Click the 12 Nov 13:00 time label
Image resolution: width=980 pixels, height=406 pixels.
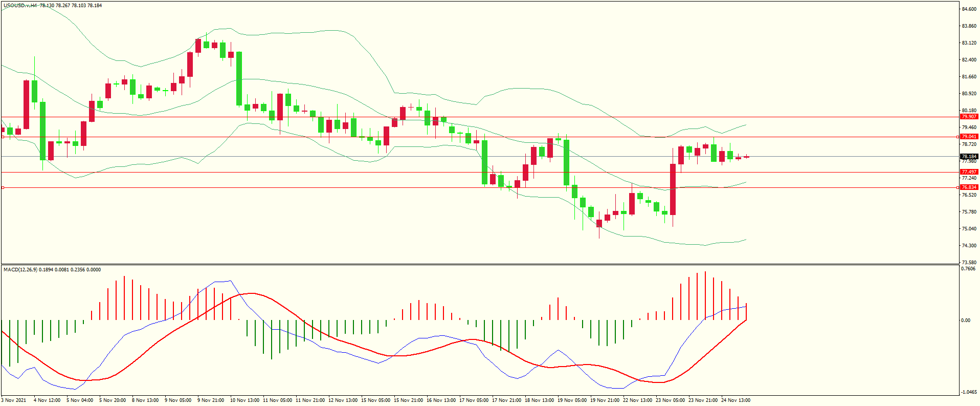point(343,400)
